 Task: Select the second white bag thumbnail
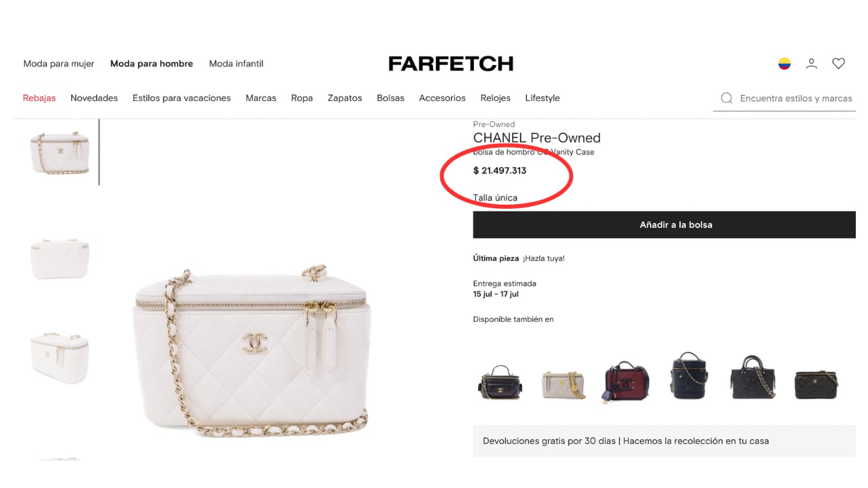tap(60, 258)
